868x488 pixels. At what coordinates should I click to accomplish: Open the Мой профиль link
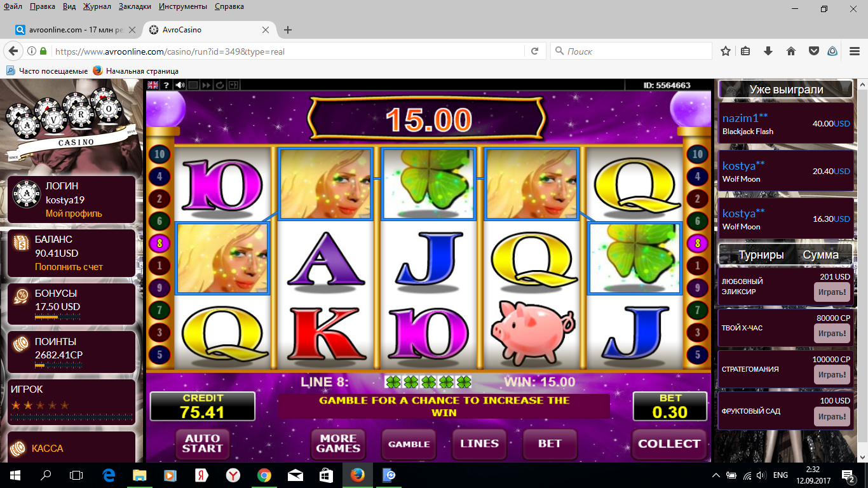pos(74,213)
